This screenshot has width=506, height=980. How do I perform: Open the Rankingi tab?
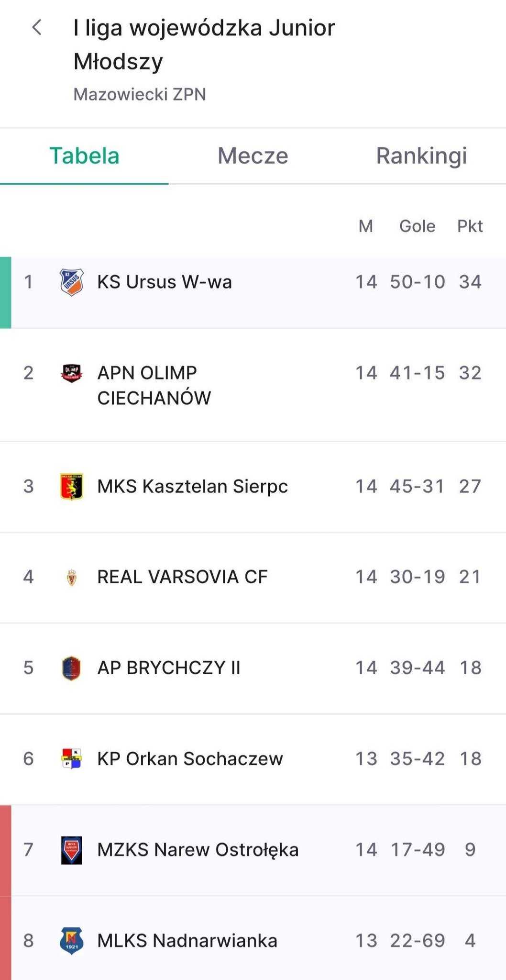pyautogui.click(x=421, y=156)
